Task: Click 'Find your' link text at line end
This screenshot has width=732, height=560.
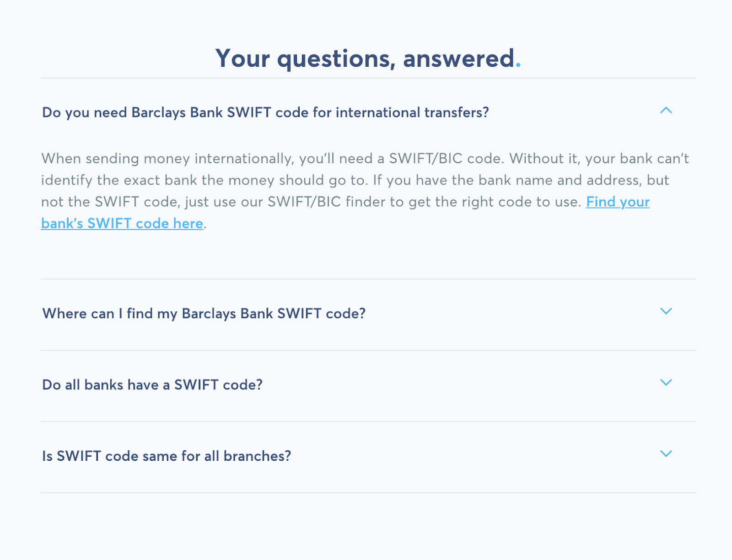Action: (618, 202)
